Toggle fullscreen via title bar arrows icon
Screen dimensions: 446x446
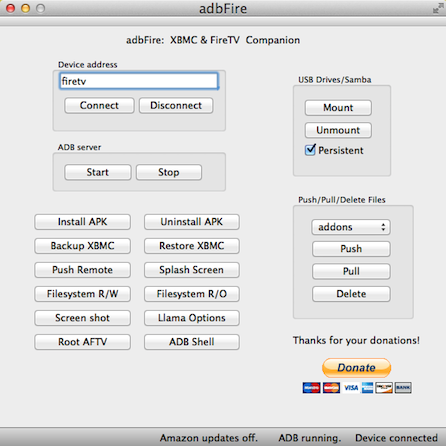coord(438,8)
